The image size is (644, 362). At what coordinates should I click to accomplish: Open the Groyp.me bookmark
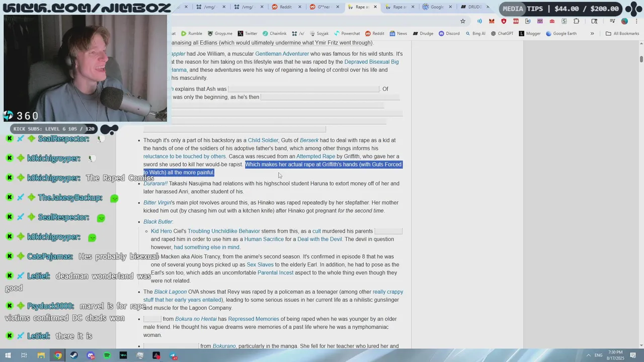[x=220, y=34]
